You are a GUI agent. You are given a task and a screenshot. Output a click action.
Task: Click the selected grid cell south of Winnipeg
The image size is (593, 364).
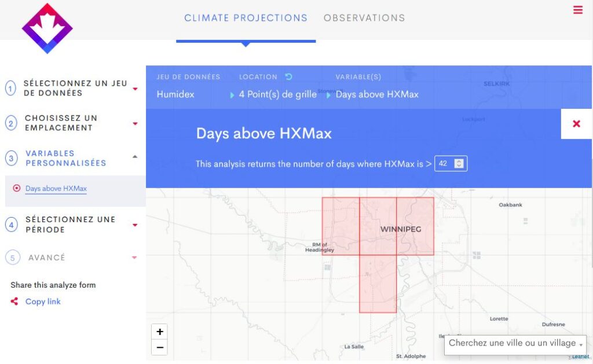coord(378,284)
